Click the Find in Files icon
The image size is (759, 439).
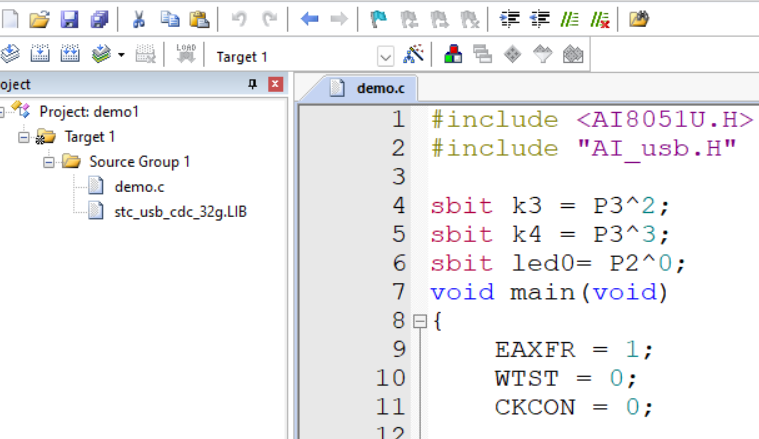(x=639, y=18)
